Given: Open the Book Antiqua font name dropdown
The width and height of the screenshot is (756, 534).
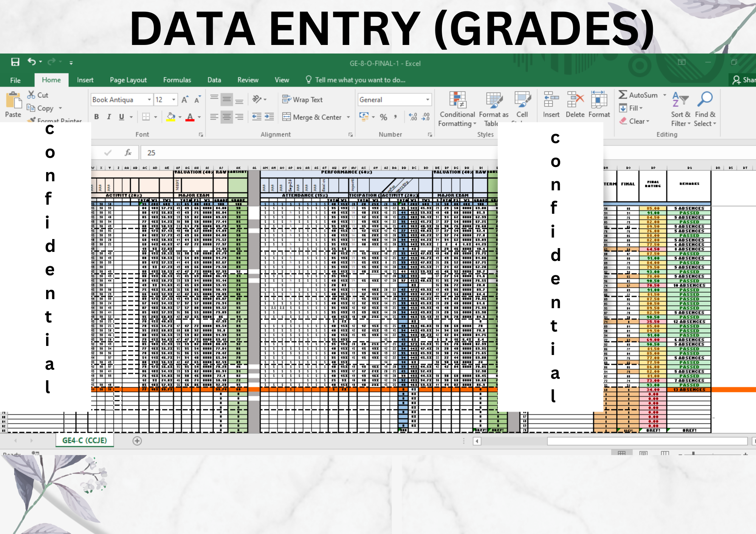Looking at the screenshot, I should point(149,100).
